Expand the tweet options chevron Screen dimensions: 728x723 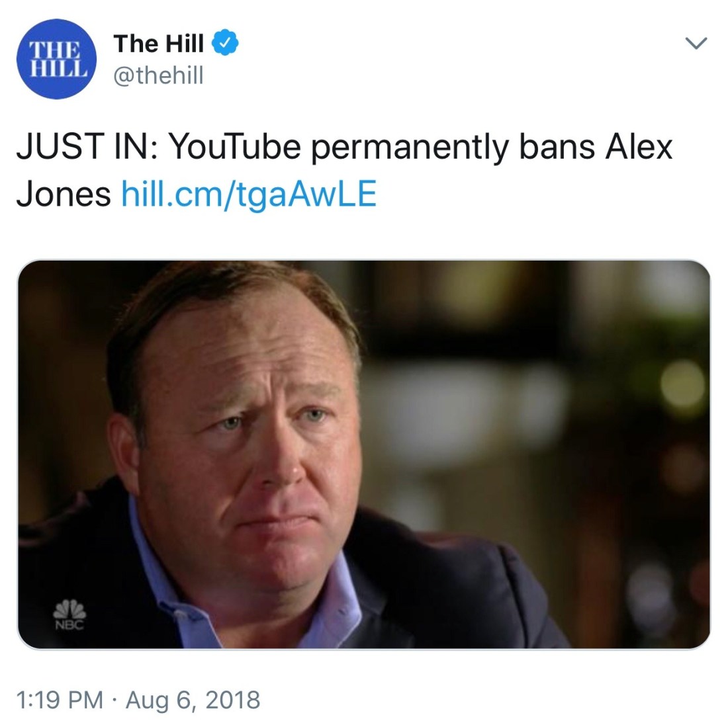click(696, 43)
